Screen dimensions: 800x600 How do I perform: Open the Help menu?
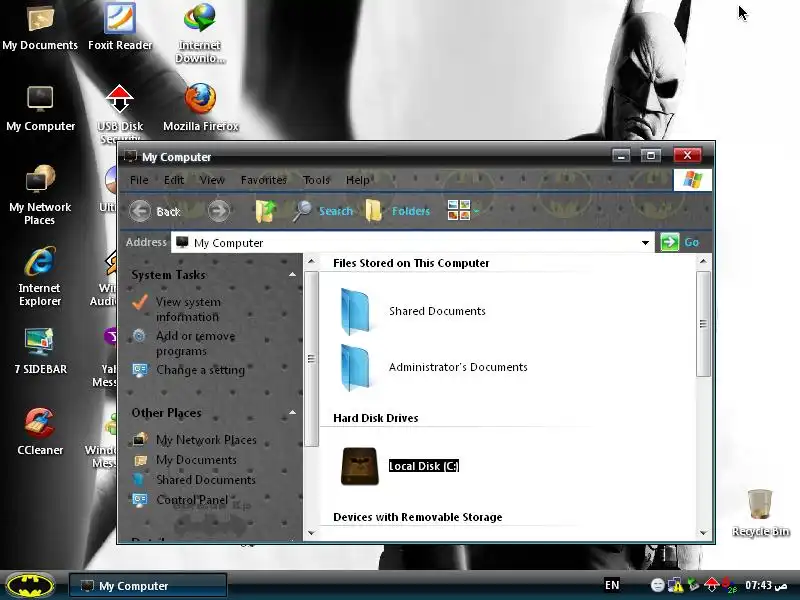pos(358,180)
